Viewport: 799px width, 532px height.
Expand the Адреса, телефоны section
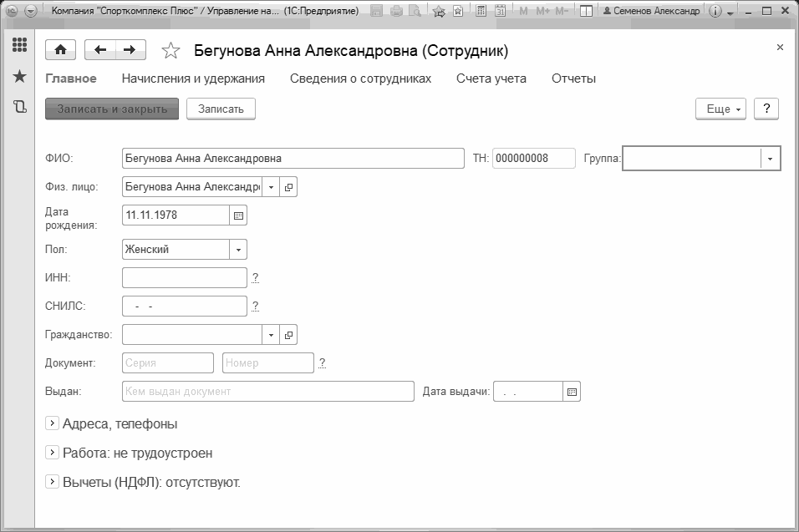52,423
